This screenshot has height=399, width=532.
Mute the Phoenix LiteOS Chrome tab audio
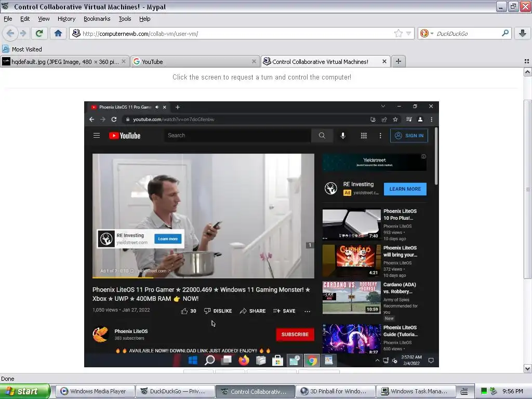(157, 107)
